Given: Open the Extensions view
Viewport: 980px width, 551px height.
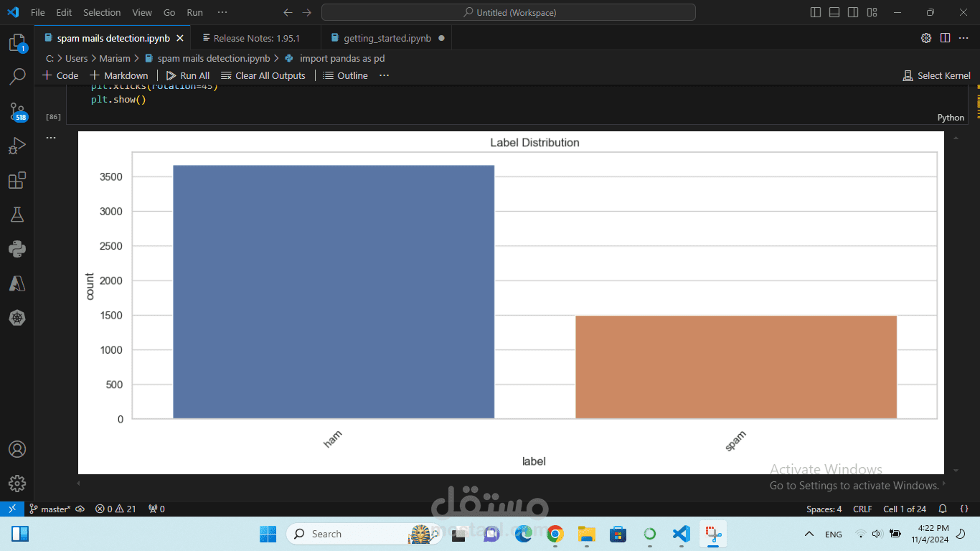Looking at the screenshot, I should [17, 180].
